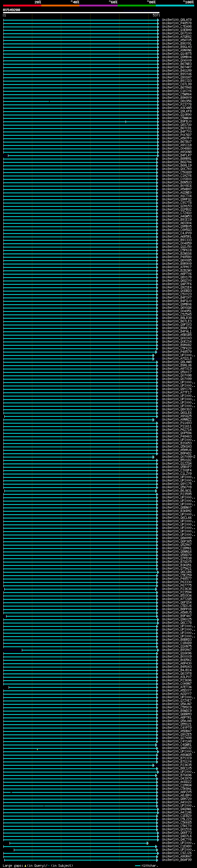Select hit label UniRef100_C9ZJZ6
This screenshot has height=868, width=197.
(177, 853)
